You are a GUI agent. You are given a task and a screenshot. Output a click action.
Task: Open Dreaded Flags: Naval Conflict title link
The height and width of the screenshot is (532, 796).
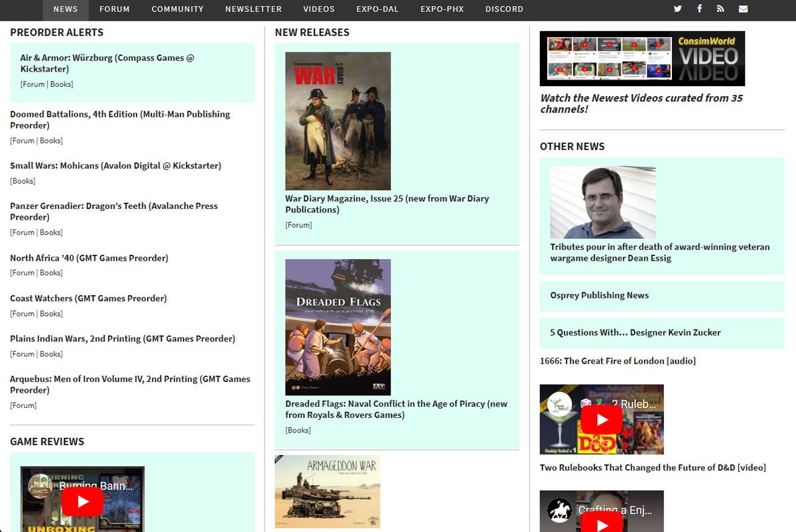click(x=396, y=409)
